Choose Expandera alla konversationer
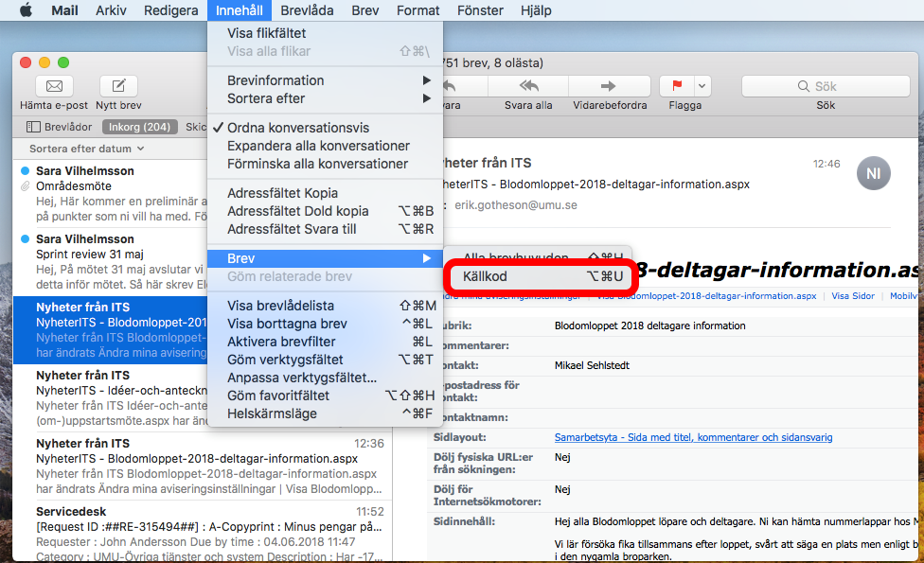The image size is (924, 563). click(326, 146)
